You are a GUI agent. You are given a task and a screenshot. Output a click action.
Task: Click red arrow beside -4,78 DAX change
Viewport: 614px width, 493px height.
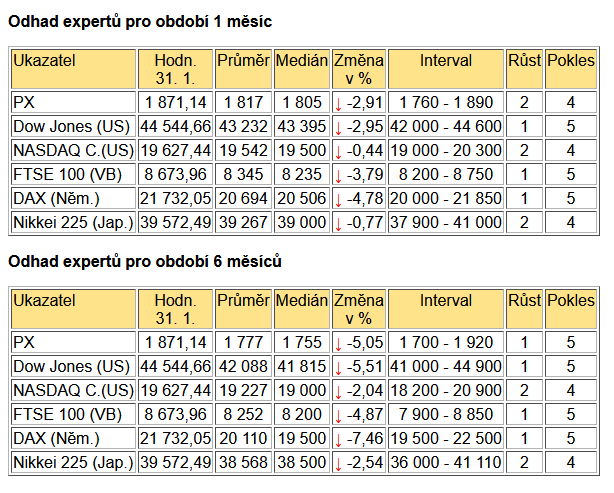pos(338,200)
